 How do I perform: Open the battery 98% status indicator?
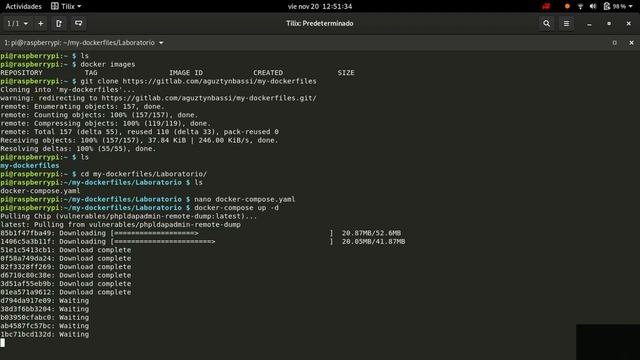click(x=615, y=6)
